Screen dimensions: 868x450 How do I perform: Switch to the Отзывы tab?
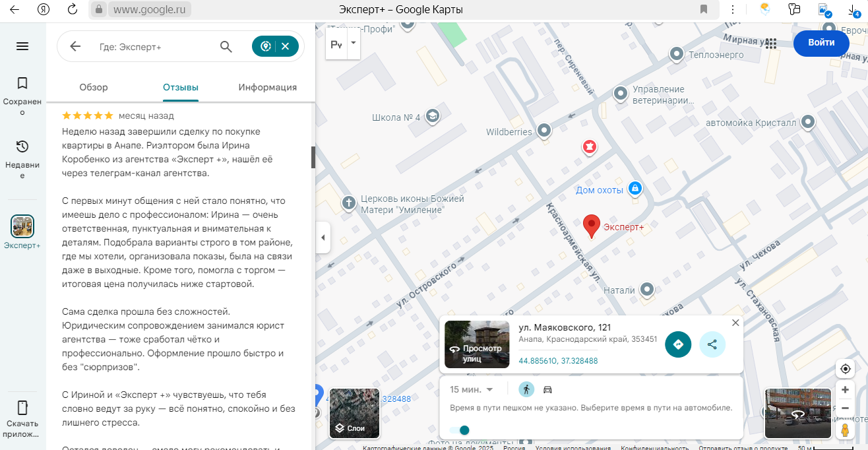coord(181,87)
